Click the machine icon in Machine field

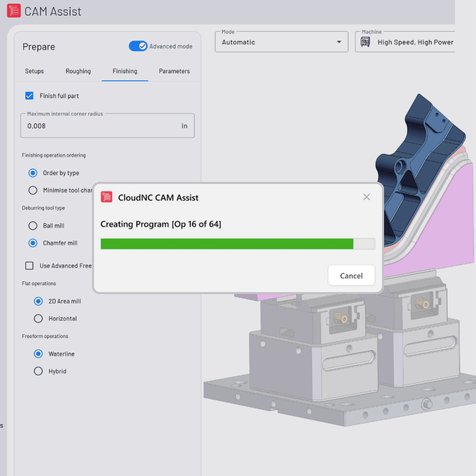365,42
